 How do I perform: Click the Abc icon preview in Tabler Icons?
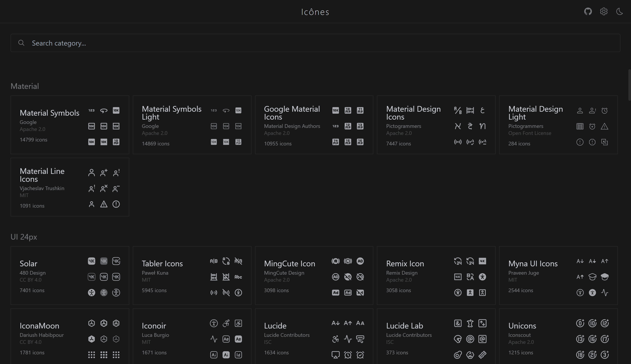tap(238, 277)
